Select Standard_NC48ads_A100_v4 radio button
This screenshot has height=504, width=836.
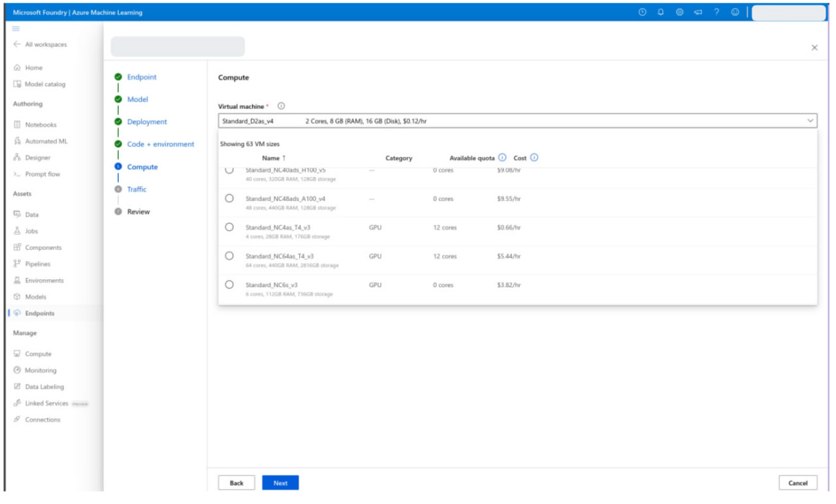coord(229,198)
